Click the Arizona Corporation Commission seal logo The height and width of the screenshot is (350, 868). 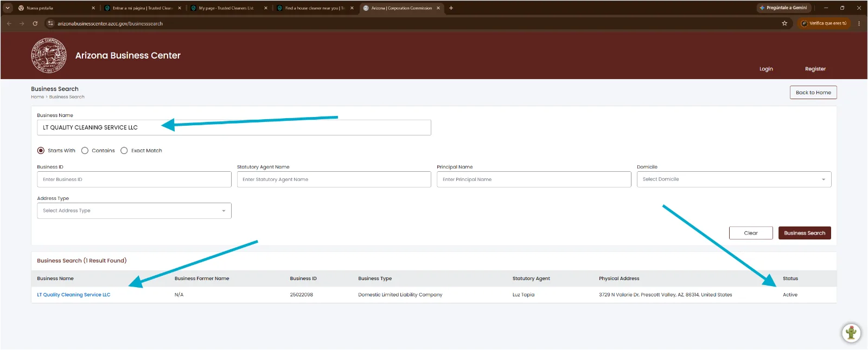(x=49, y=55)
